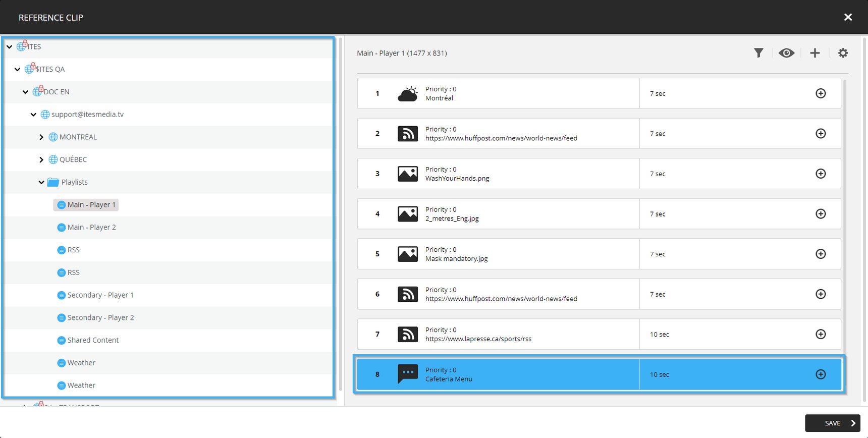Select the Main - Player 1 playlist

click(86, 205)
